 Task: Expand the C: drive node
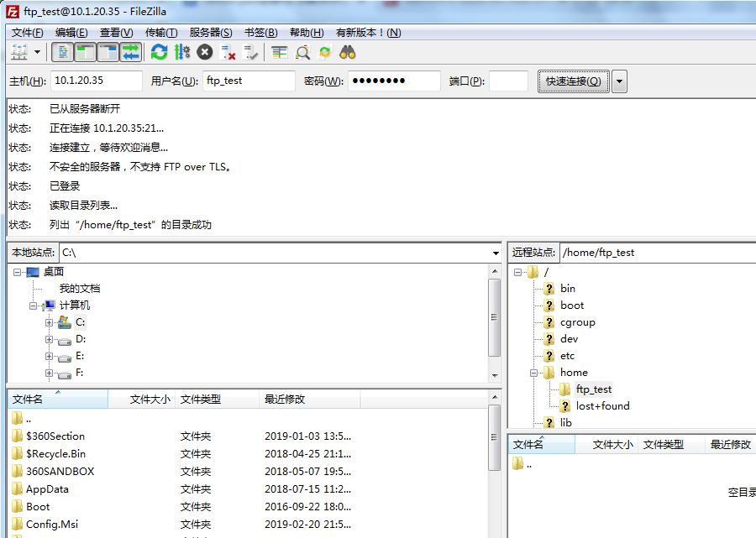coord(50,322)
